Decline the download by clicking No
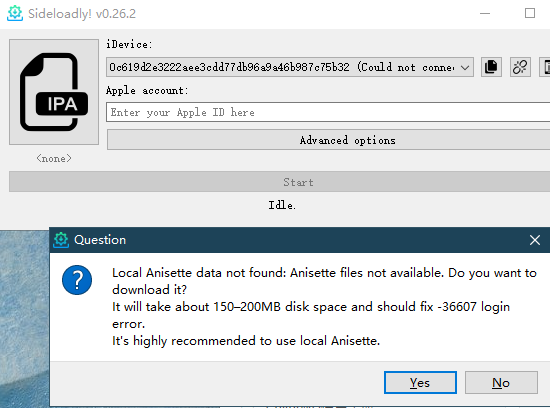Viewport: 550px width, 408px height. [501, 382]
